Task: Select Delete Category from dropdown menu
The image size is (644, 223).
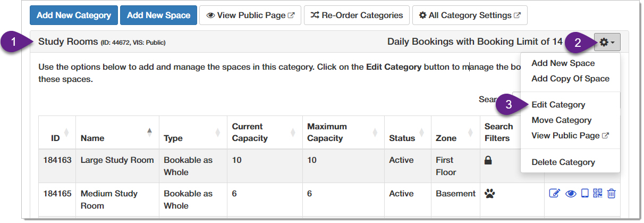Action: (x=563, y=162)
